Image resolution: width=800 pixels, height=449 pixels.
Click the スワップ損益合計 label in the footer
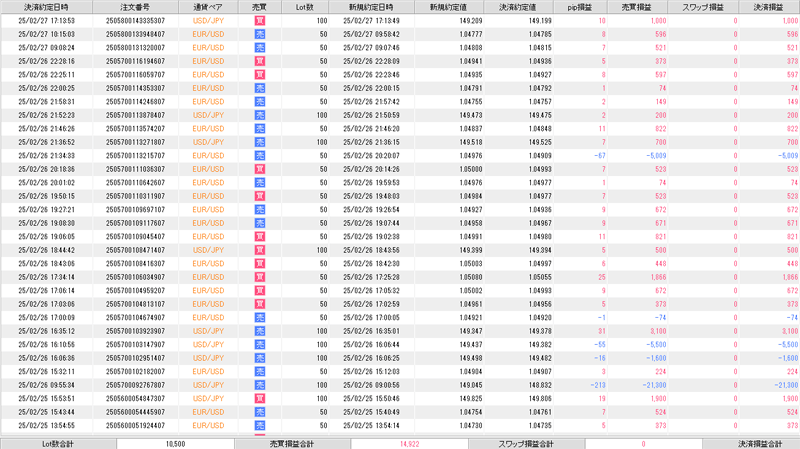click(x=527, y=444)
